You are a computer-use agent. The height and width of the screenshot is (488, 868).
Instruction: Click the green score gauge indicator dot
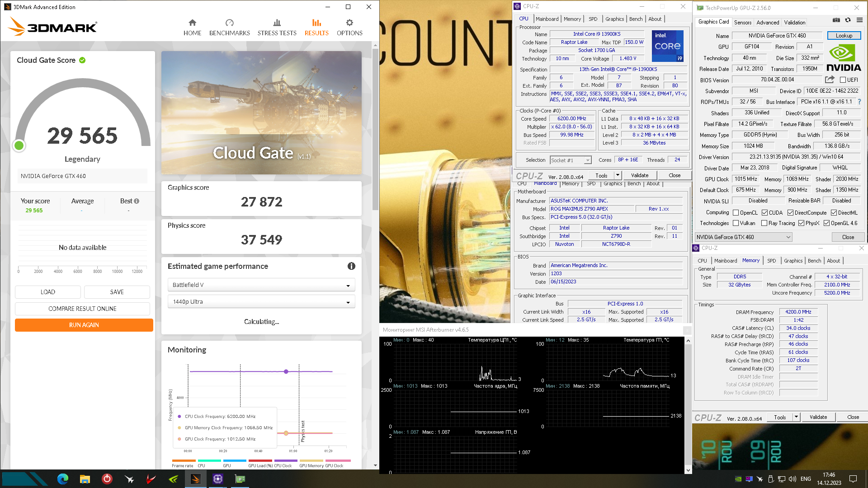19,145
